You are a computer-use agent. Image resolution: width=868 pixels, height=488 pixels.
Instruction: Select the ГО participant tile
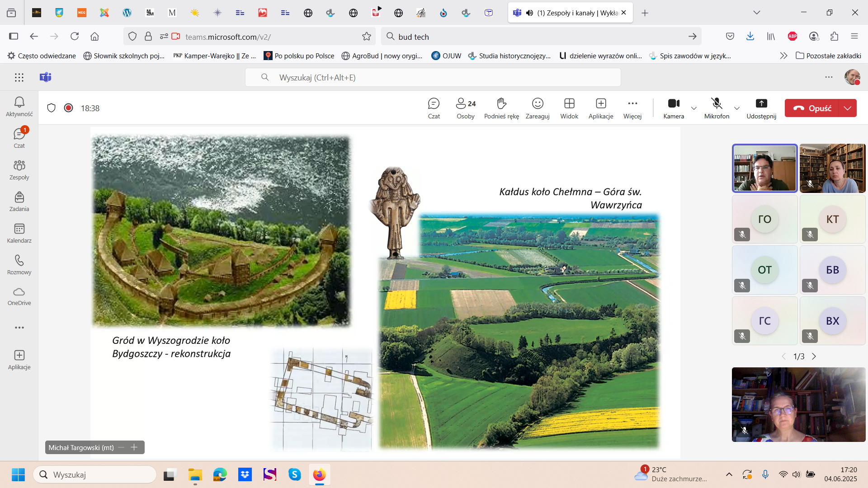tap(764, 219)
